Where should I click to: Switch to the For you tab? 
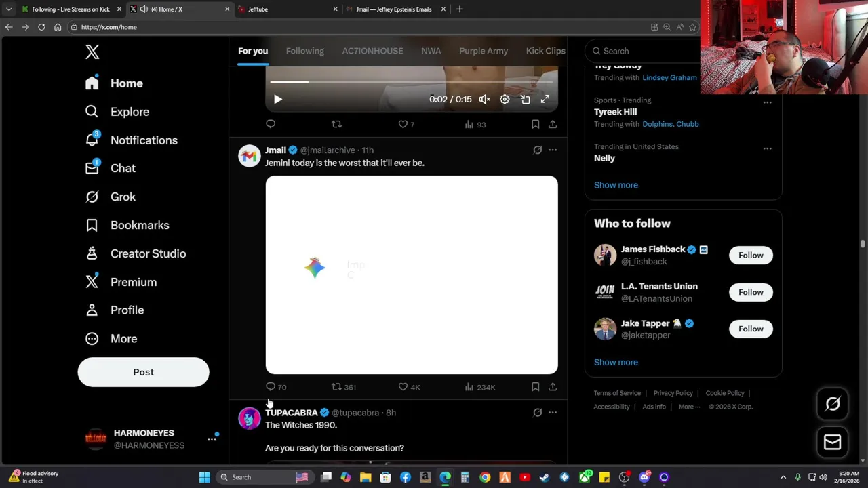tap(253, 51)
